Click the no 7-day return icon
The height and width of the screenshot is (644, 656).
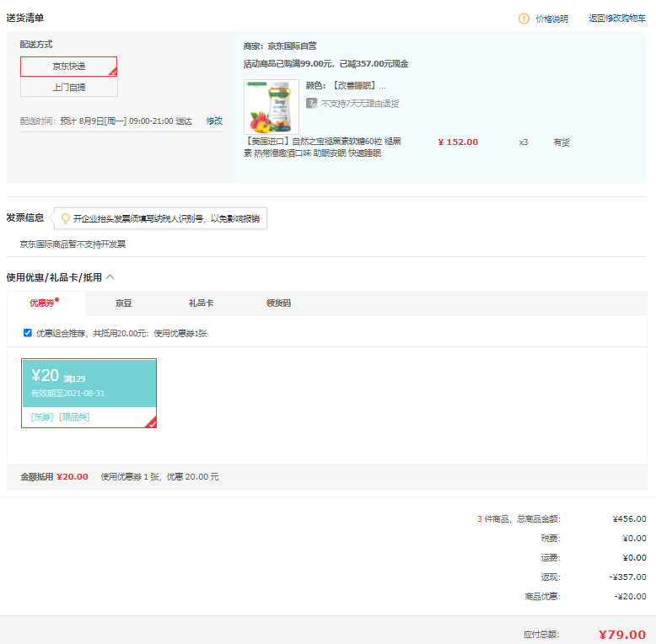311,103
